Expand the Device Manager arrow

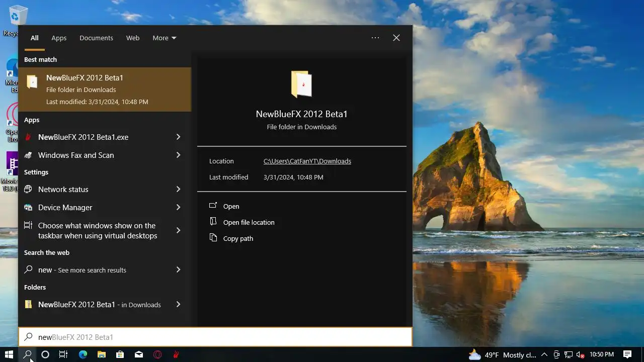point(178,207)
